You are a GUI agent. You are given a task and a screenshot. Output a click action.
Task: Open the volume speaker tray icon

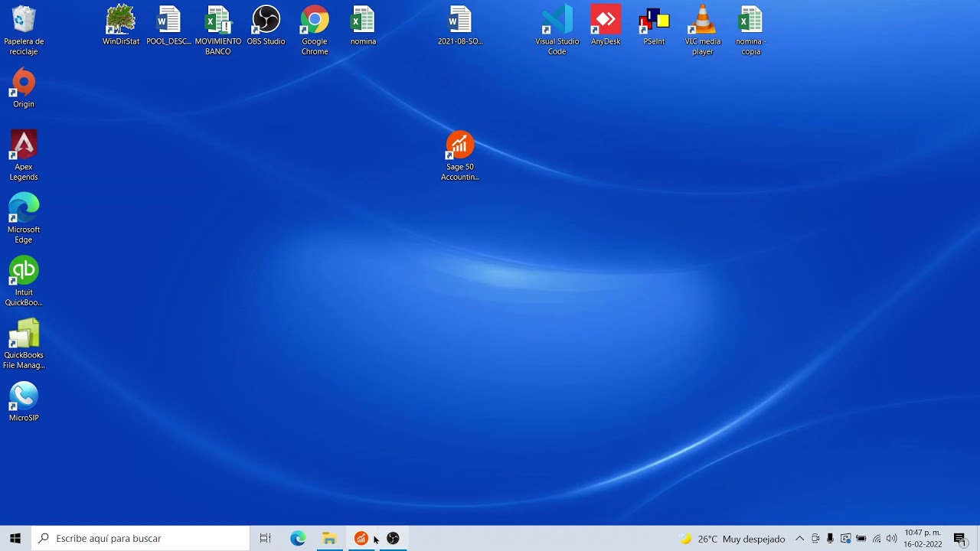891,539
